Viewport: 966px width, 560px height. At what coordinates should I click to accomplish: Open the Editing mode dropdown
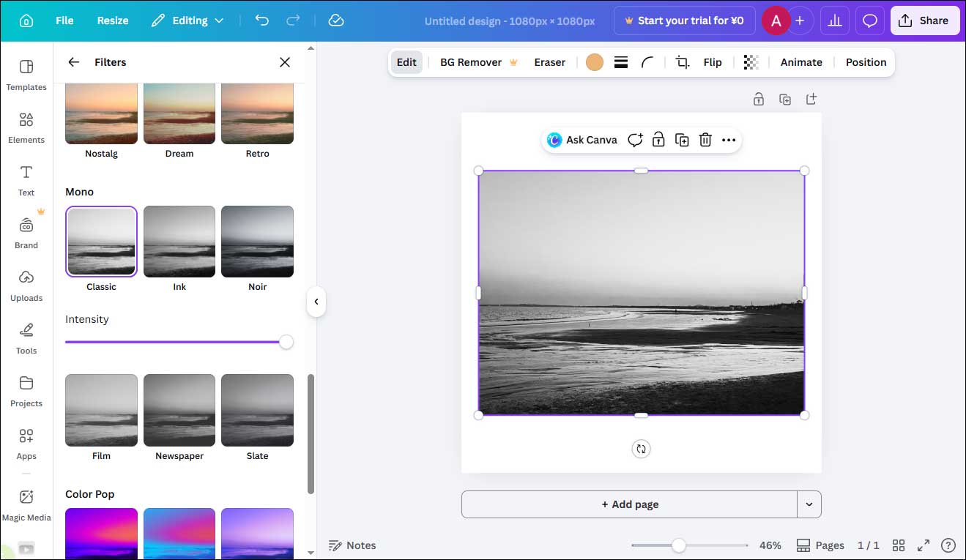(187, 20)
